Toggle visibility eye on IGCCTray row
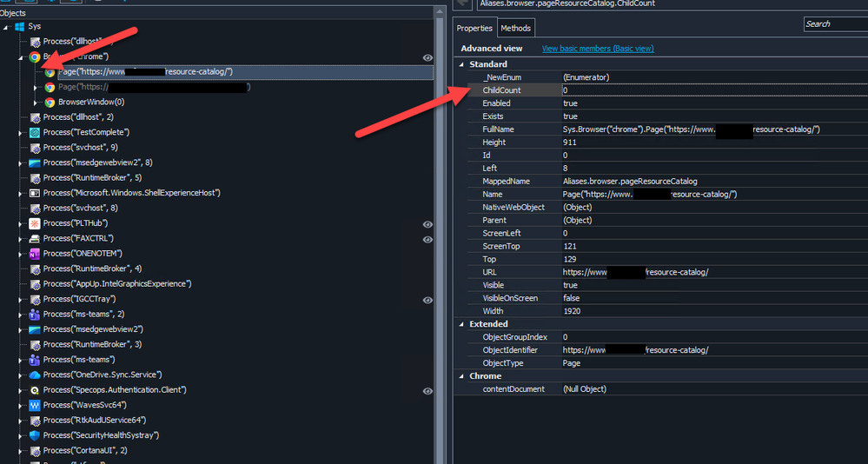The height and width of the screenshot is (464, 868). tap(427, 300)
